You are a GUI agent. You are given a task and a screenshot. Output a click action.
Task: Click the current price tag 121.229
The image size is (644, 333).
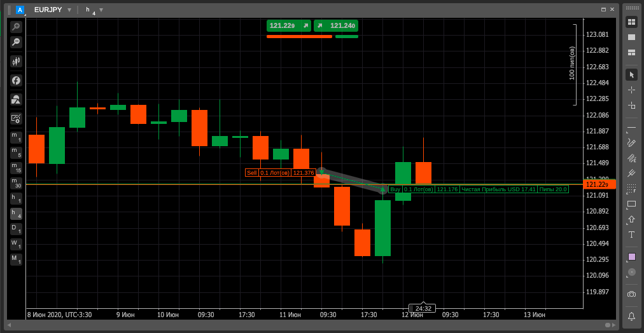click(x=599, y=184)
